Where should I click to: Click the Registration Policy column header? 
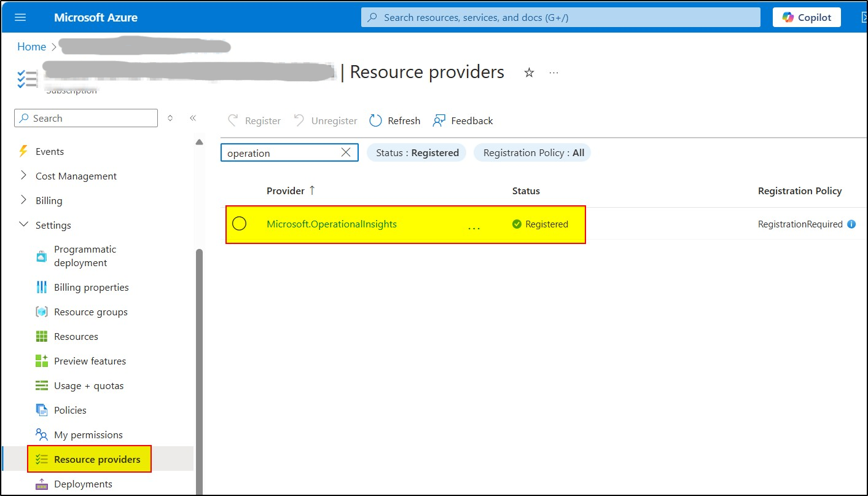pos(800,191)
